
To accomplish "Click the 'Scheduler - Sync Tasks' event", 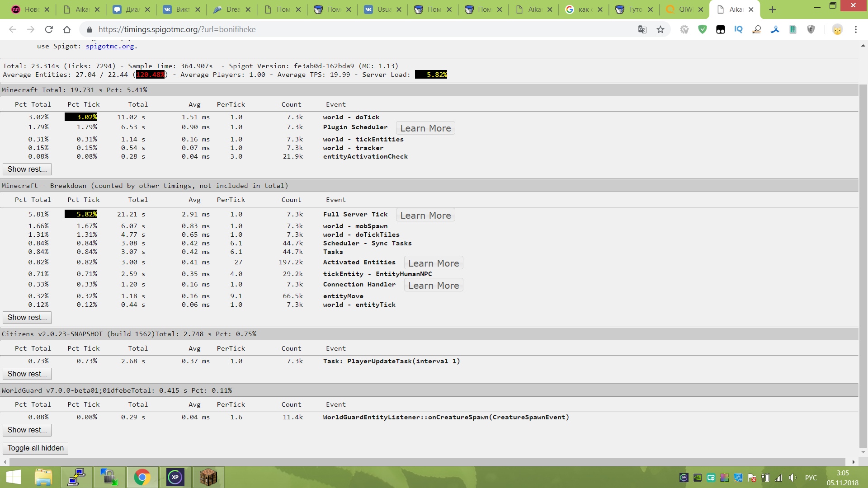I will pyautogui.click(x=368, y=243).
